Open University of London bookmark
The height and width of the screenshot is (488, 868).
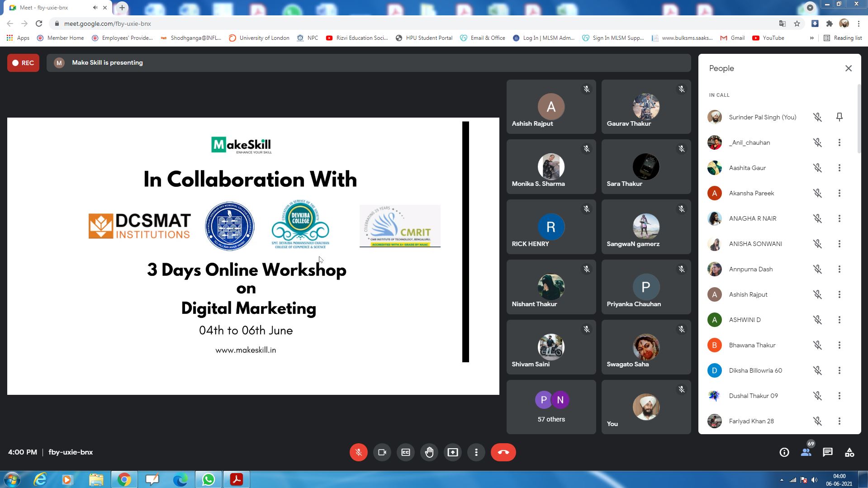click(x=259, y=38)
